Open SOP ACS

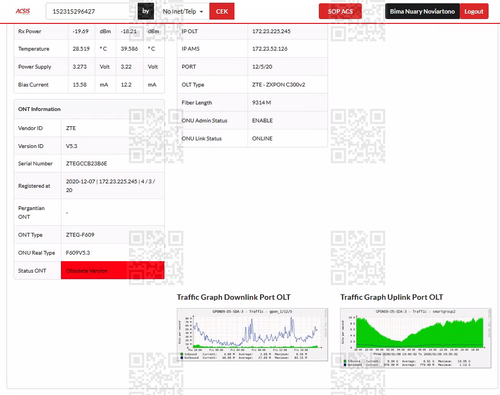point(340,11)
